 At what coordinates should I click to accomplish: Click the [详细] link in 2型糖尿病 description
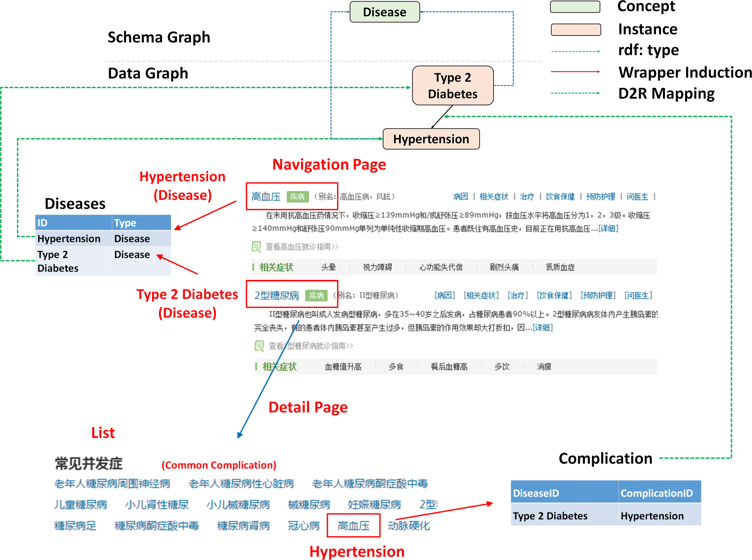click(543, 328)
